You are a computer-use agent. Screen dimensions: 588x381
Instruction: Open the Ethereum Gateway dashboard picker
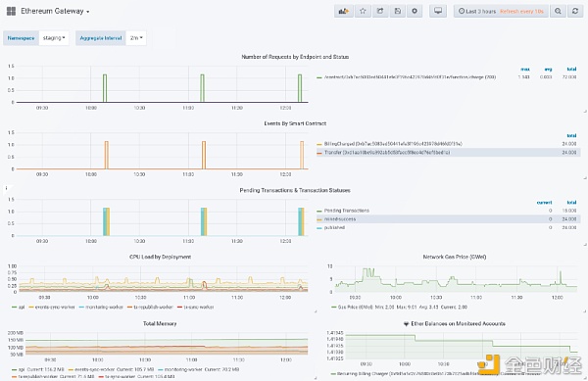point(55,11)
